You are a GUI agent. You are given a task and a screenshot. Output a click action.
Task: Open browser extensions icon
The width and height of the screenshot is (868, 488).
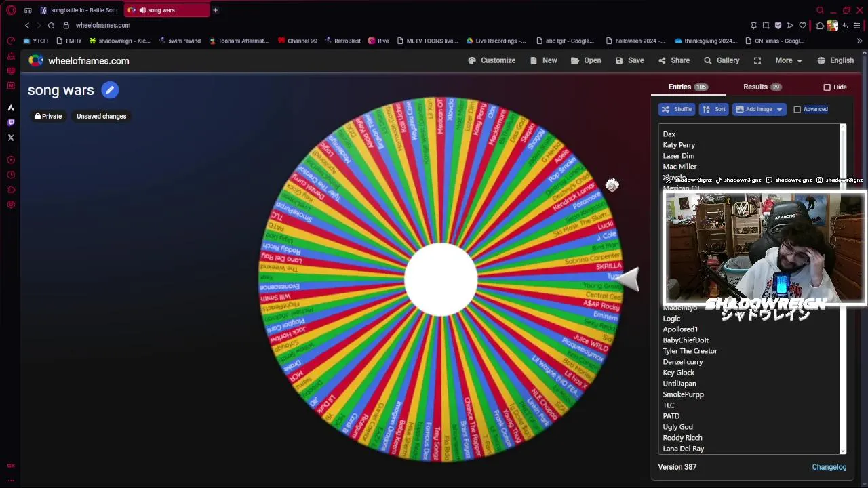coord(820,26)
